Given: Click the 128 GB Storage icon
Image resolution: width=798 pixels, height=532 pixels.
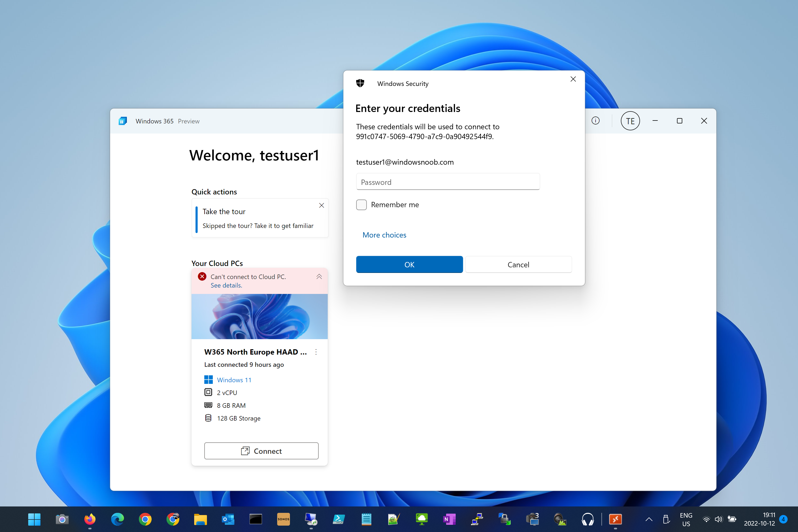Looking at the screenshot, I should (208, 418).
